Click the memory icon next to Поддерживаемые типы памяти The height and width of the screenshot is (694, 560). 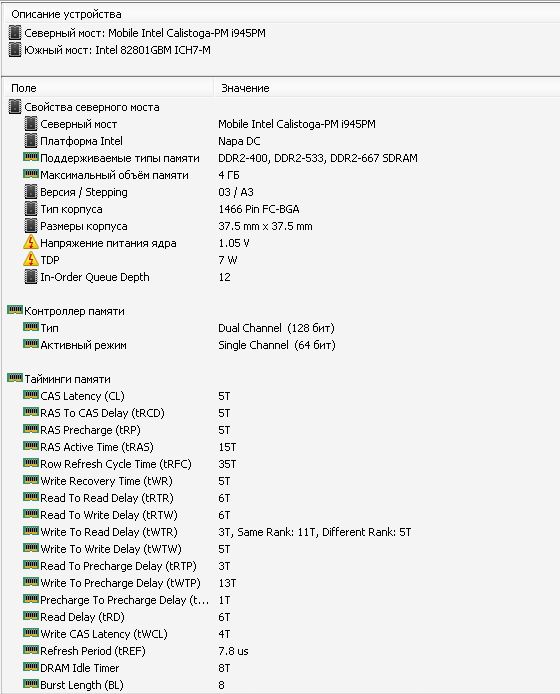click(31, 157)
